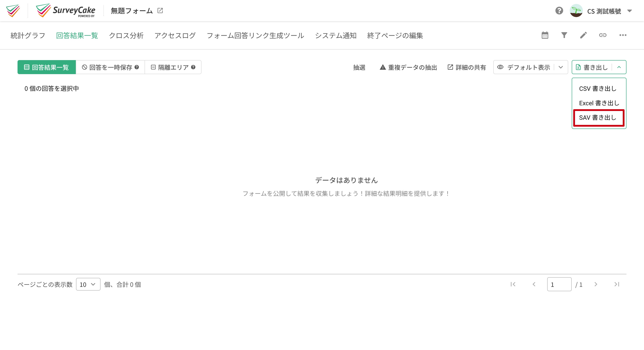644x350 pixels.
Task: Click help icon next to 回答を一時保存
Action: [137, 67]
